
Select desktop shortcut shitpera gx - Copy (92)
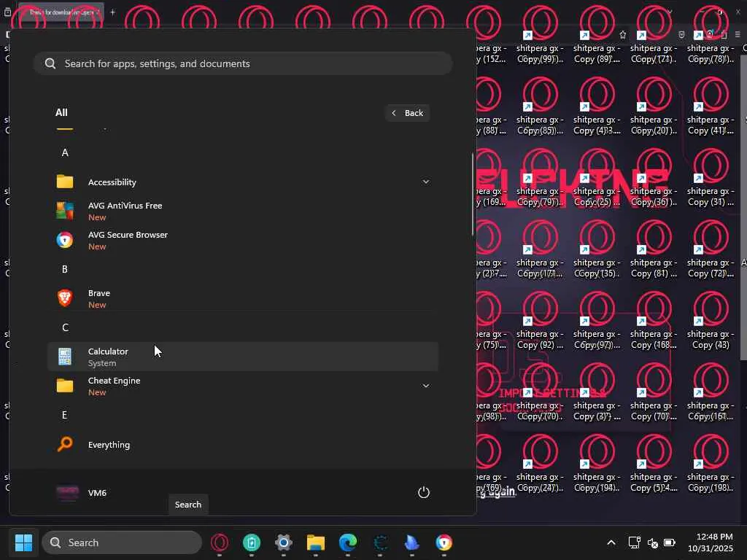(x=540, y=322)
